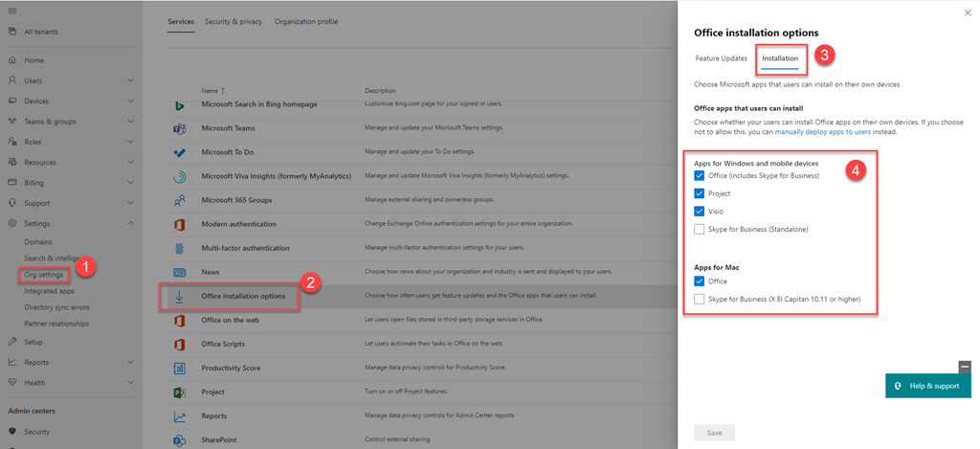Open the hamburger navigation menu icon
This screenshot has width=980, height=449.
[11, 11]
